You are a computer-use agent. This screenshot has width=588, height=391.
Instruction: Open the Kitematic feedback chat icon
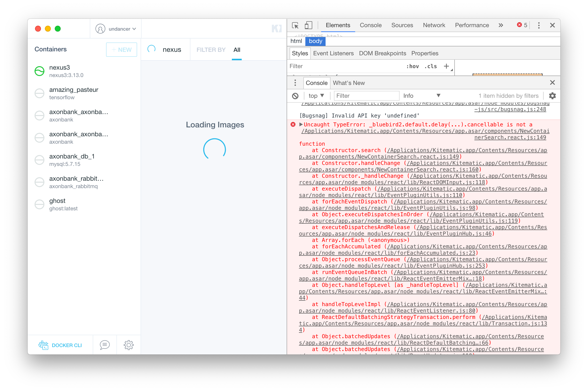point(105,345)
